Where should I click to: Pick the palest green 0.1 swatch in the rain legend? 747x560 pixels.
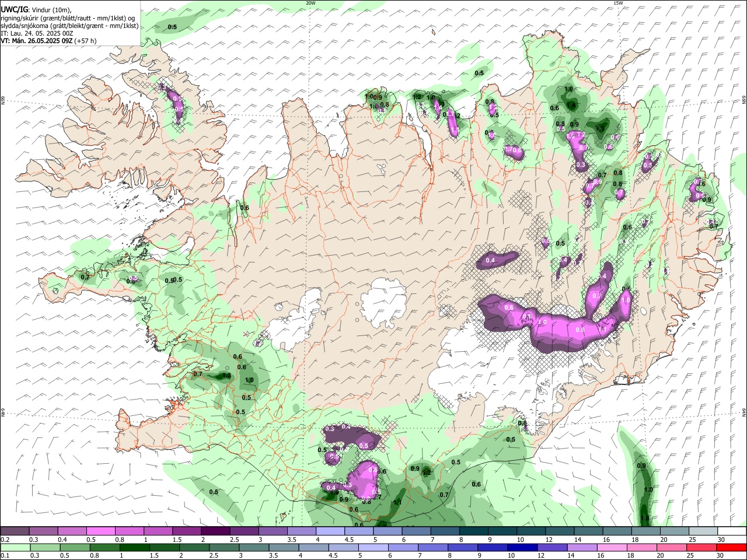click(x=16, y=548)
